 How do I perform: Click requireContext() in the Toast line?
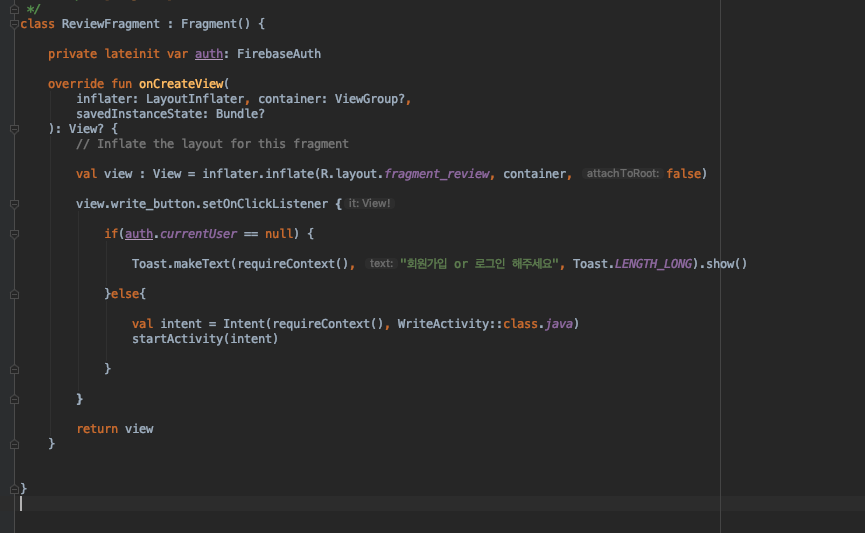click(293, 264)
